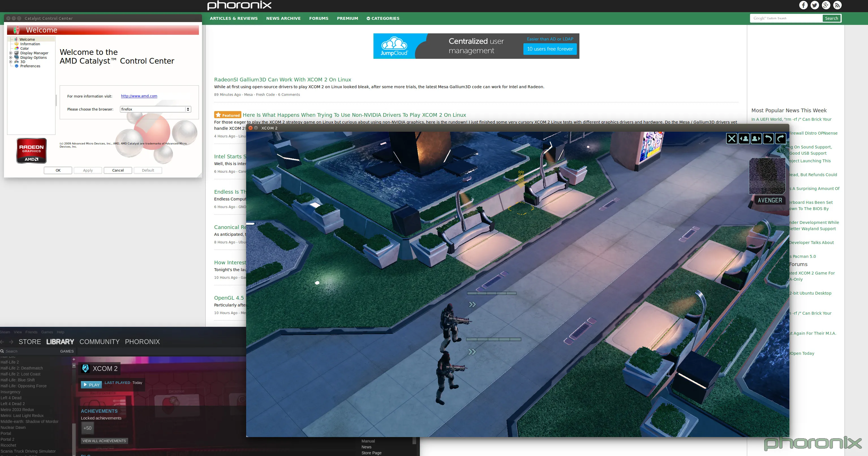Switch to Steam PHORONIX profile tab
The image size is (868, 456).
pyautogui.click(x=142, y=342)
